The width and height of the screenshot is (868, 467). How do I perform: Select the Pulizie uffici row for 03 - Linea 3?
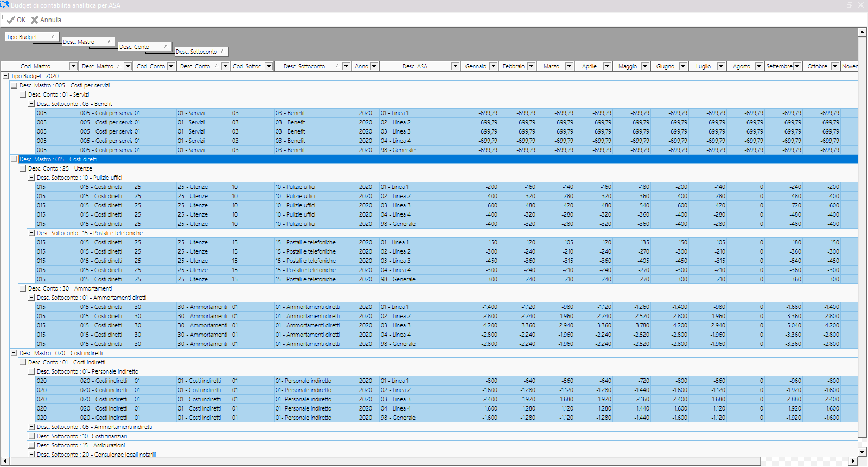446,205
